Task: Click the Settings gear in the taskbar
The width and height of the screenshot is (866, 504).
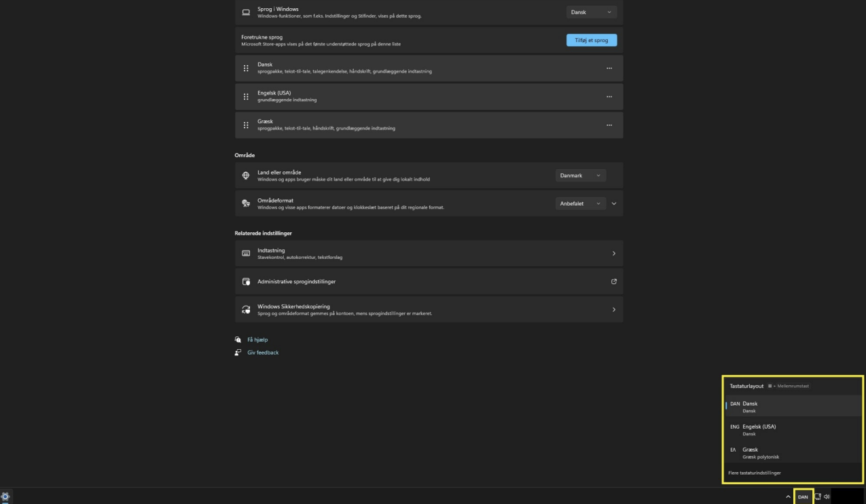Action: pos(6,497)
